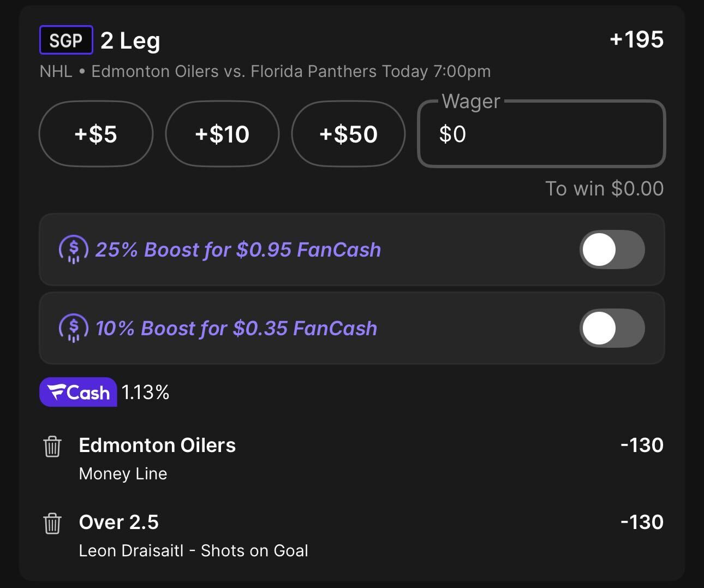Add $5 to the wager
The height and width of the screenshot is (588, 704).
click(96, 134)
